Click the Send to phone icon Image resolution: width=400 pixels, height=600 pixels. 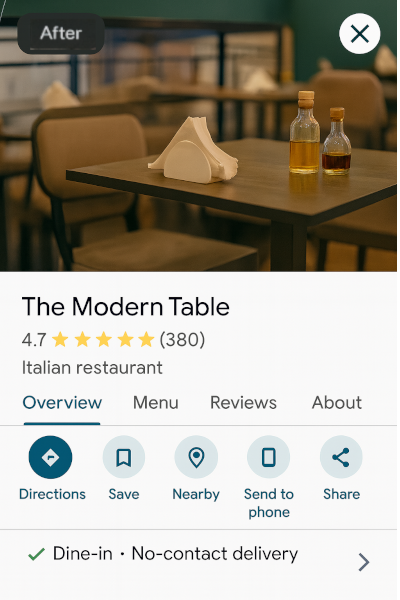[x=268, y=457]
